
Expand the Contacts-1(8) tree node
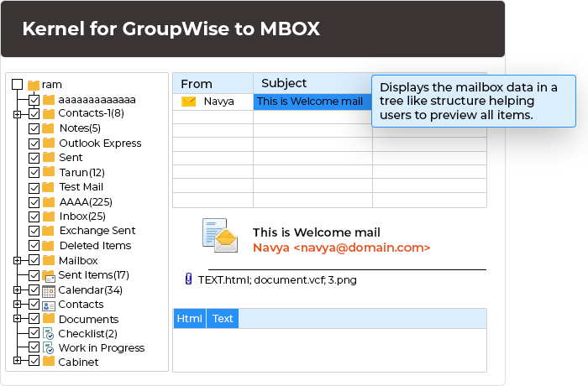[17, 114]
